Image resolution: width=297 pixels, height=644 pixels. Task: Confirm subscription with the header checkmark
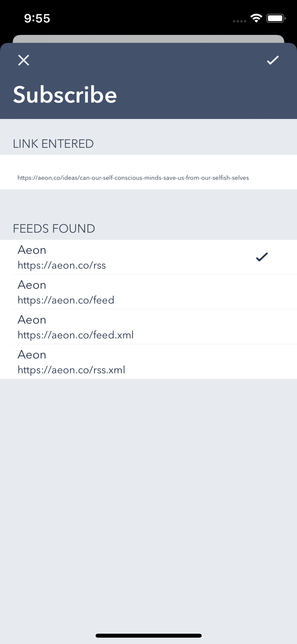(273, 60)
